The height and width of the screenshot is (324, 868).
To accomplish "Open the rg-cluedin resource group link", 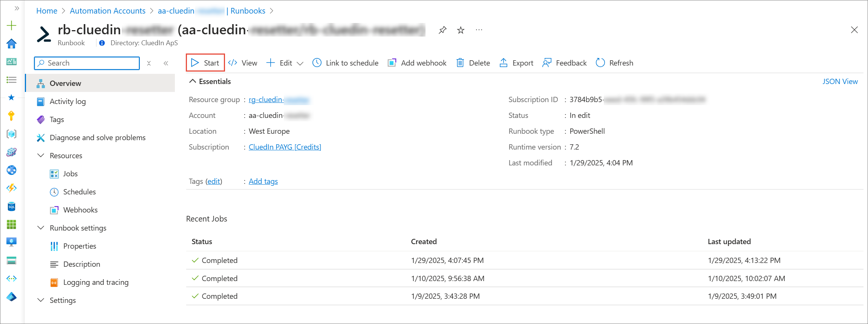I will 279,99.
